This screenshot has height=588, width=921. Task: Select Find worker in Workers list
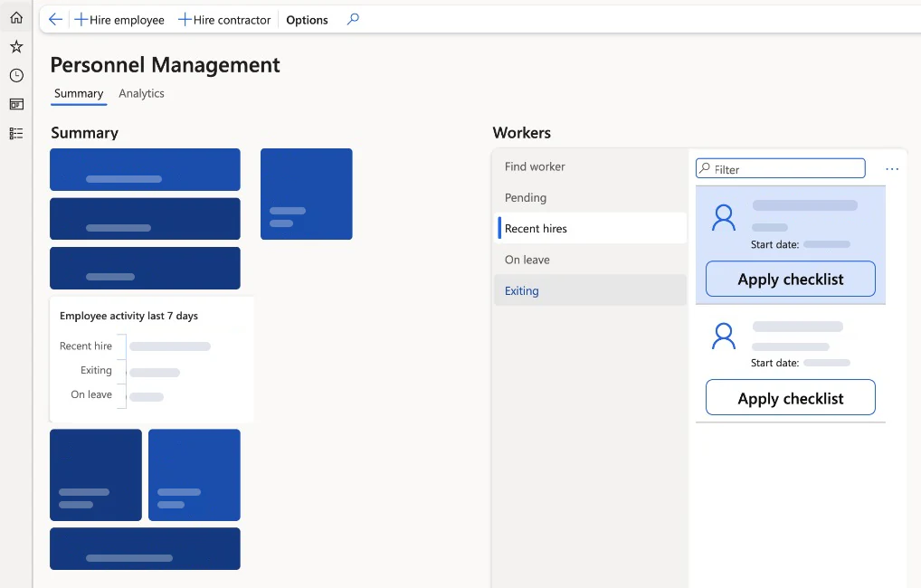pos(590,166)
